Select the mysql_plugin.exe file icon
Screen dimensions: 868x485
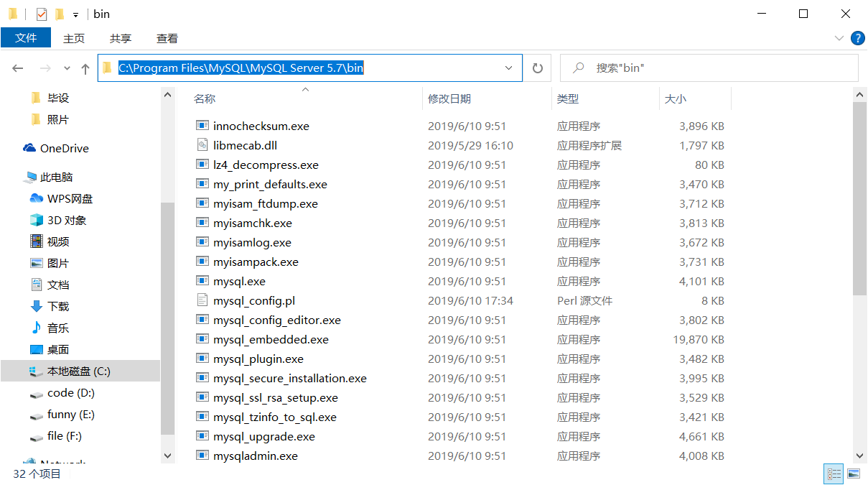(x=202, y=358)
